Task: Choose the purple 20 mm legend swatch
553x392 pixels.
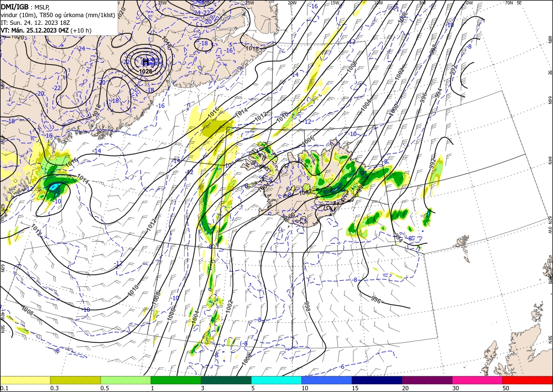Action: coord(427,380)
